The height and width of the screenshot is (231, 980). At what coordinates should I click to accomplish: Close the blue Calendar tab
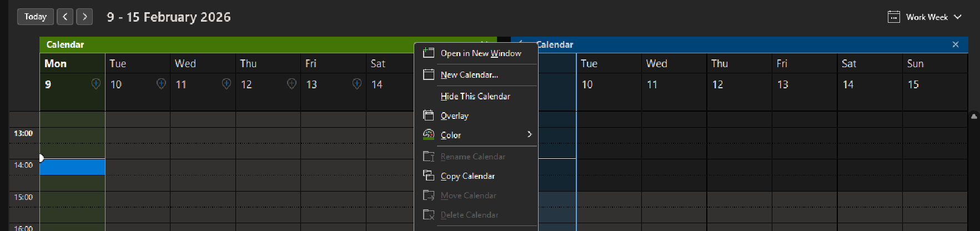956,44
